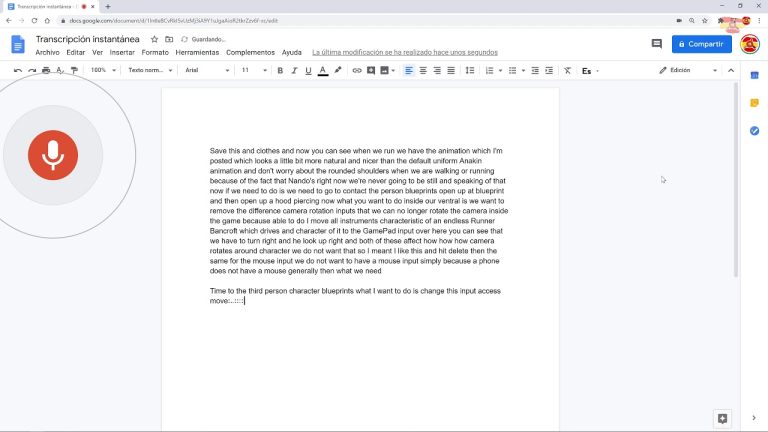Viewport: 768px width, 432px height.
Task: Click the browser address bar URL
Action: pyautogui.click(x=173, y=21)
